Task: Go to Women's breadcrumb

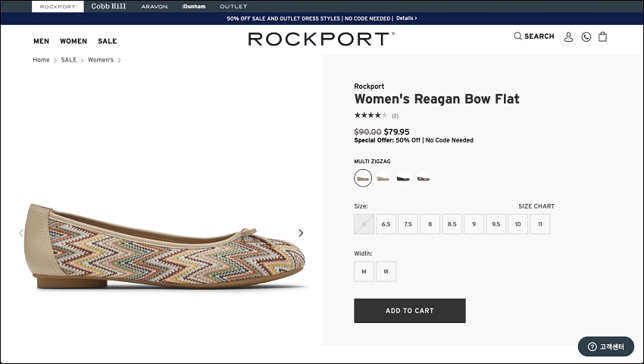Action: [101, 60]
